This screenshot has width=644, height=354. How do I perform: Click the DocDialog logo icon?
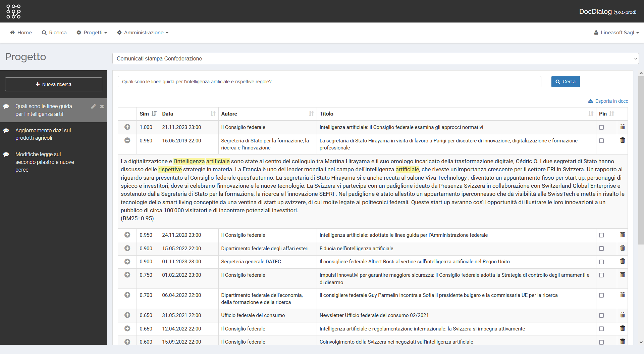[x=13, y=11]
